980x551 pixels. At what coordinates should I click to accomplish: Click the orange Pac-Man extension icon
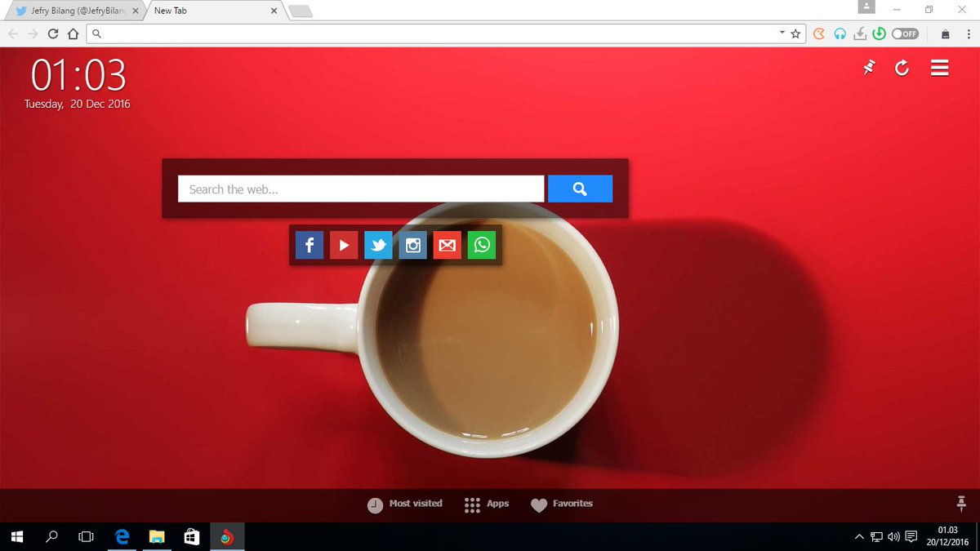point(819,33)
